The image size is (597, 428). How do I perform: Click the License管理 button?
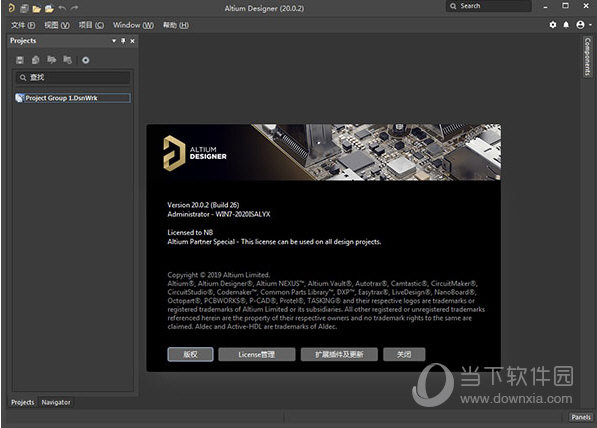257,354
